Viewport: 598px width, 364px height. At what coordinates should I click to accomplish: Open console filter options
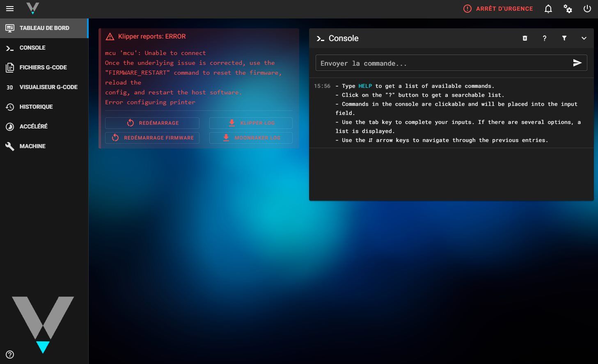[564, 38]
